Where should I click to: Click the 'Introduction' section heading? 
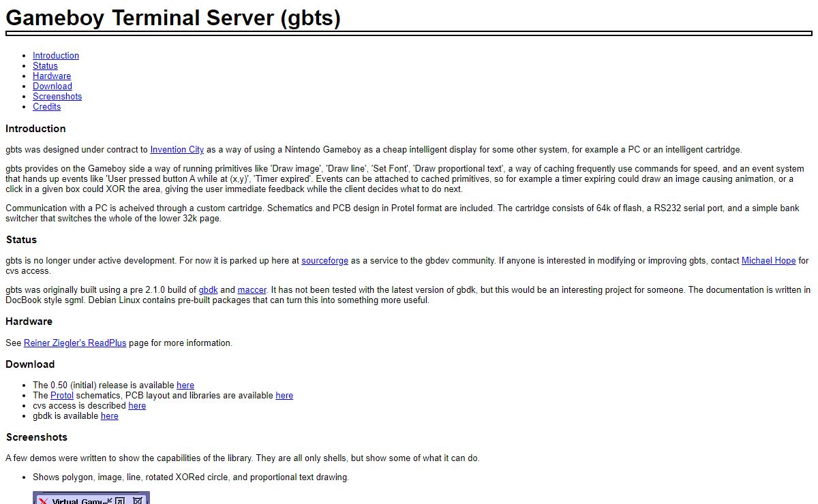[35, 129]
